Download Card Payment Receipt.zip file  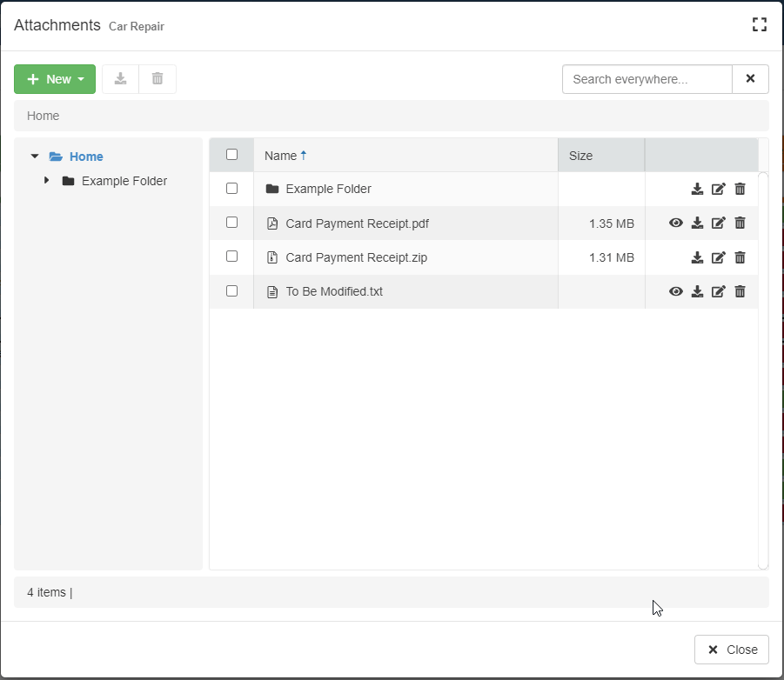697,257
